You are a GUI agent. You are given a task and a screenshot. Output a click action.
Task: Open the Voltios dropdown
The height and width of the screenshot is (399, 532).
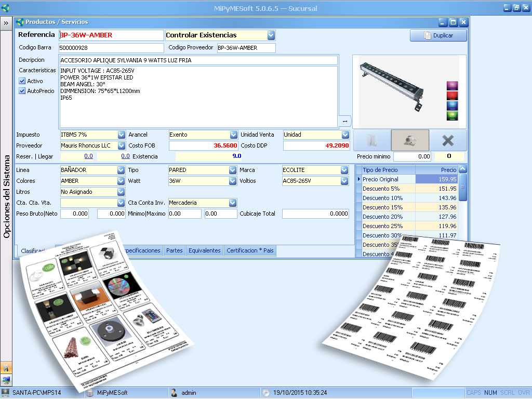point(344,181)
